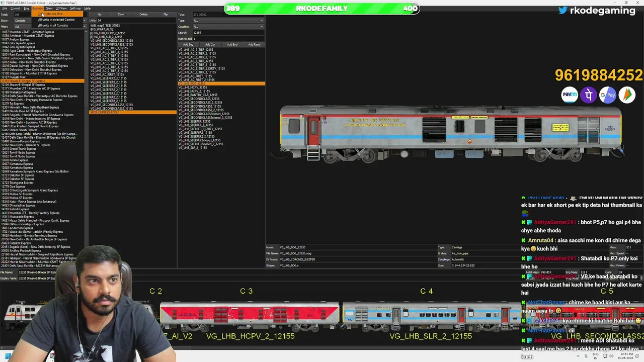Screen dimensions: 644x362
Task: Select '16031 Andaman Express' consist
Action: [17, 228]
